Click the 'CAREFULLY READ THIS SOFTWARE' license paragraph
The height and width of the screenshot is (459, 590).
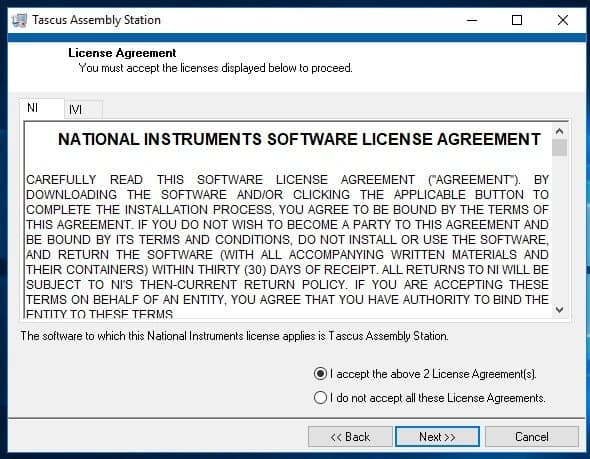pos(287,246)
